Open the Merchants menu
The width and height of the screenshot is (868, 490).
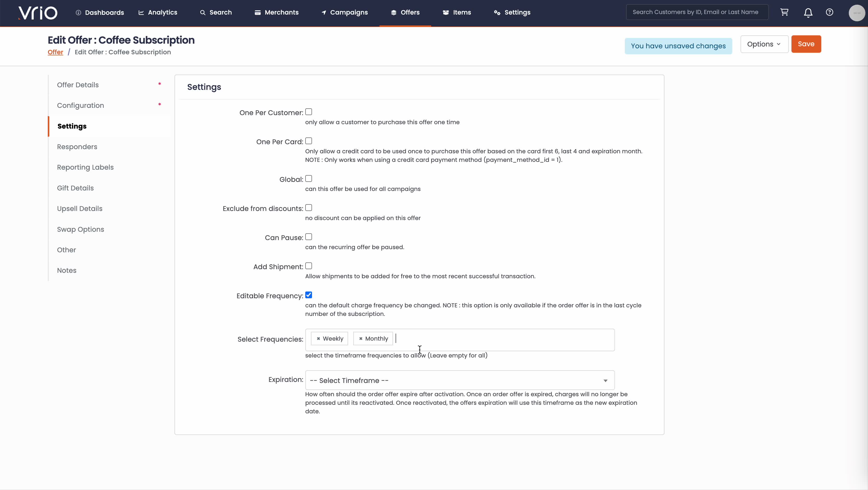coord(277,12)
